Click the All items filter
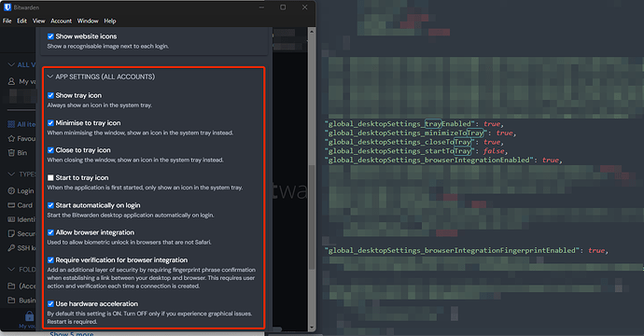 coord(21,124)
